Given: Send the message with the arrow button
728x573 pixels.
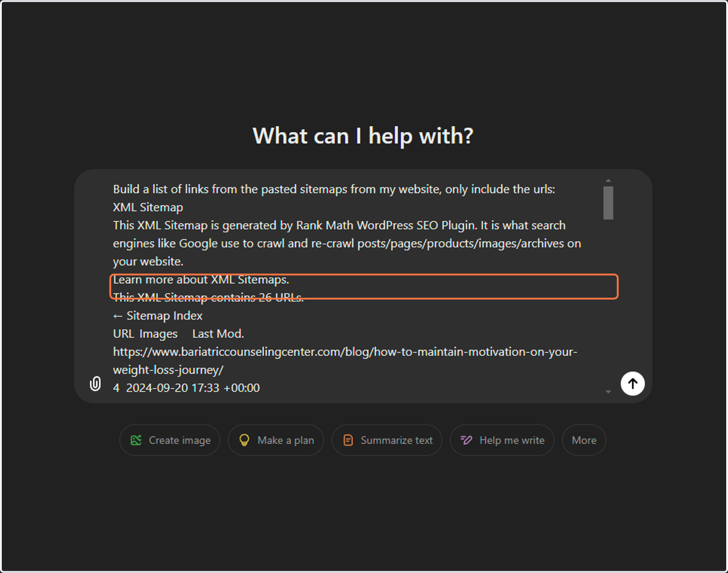Looking at the screenshot, I should [633, 383].
